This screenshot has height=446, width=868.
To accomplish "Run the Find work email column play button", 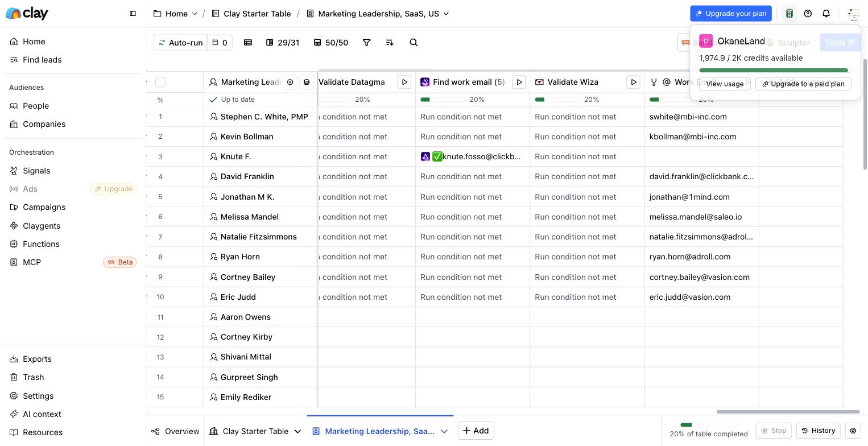I will coord(519,82).
